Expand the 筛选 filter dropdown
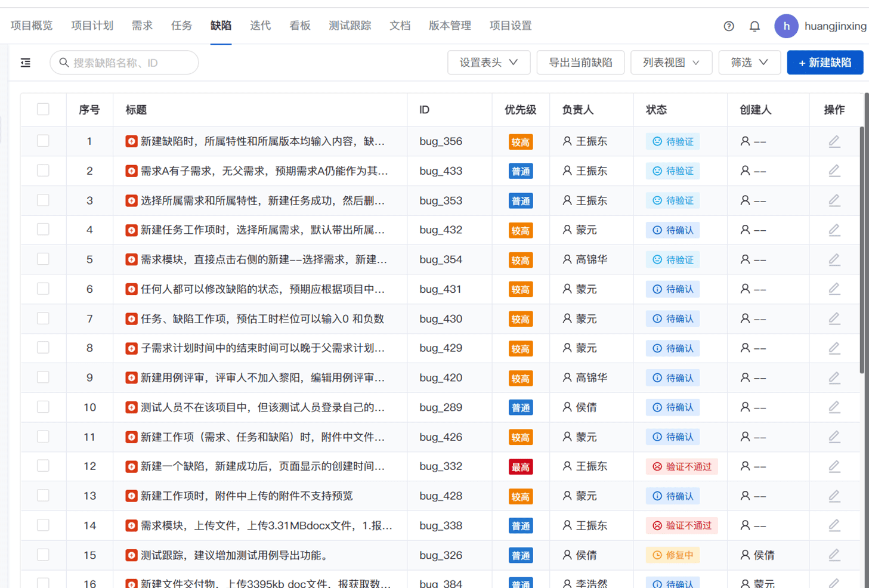Viewport: 869px width, 588px height. pos(749,63)
